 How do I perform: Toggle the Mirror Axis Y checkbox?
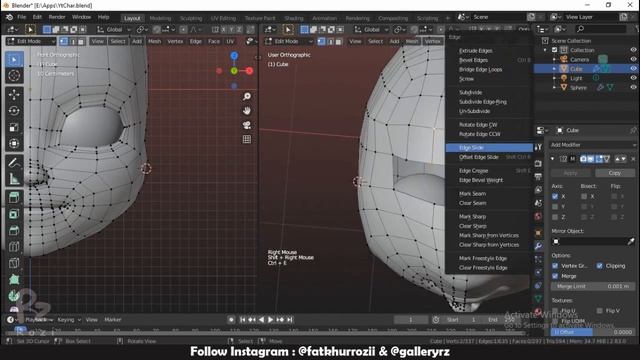(x=555, y=207)
